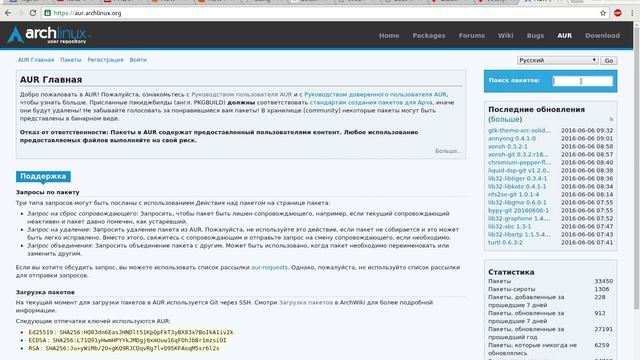The image size is (640, 360).
Task: Open the Forums menu item
Action: pos(471,36)
